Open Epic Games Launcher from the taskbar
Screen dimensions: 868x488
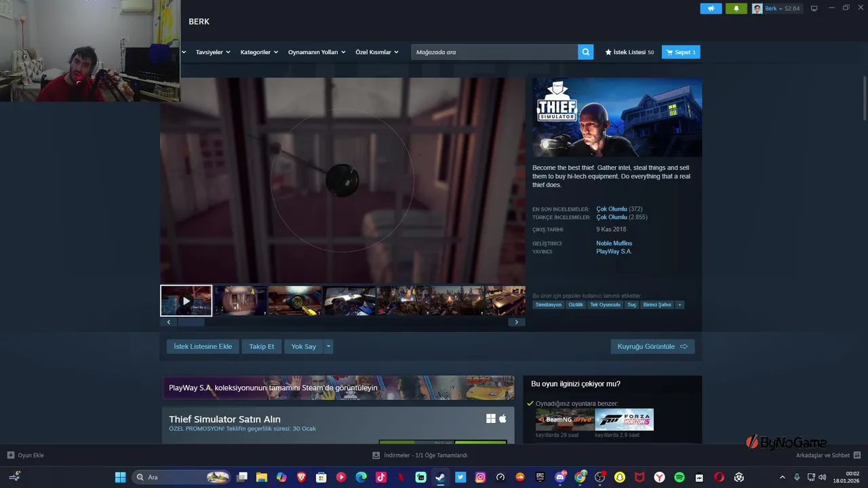(540, 477)
